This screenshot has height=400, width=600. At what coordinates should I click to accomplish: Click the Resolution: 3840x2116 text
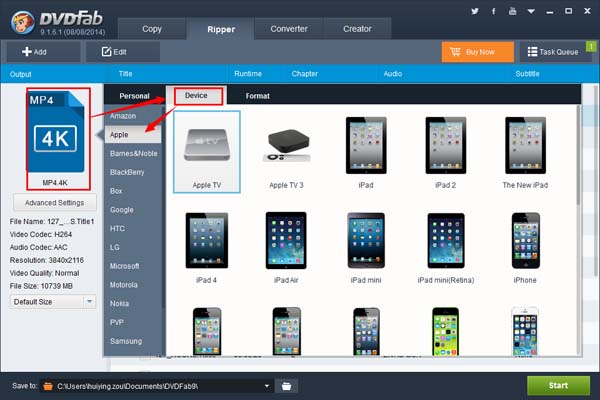click(x=47, y=260)
